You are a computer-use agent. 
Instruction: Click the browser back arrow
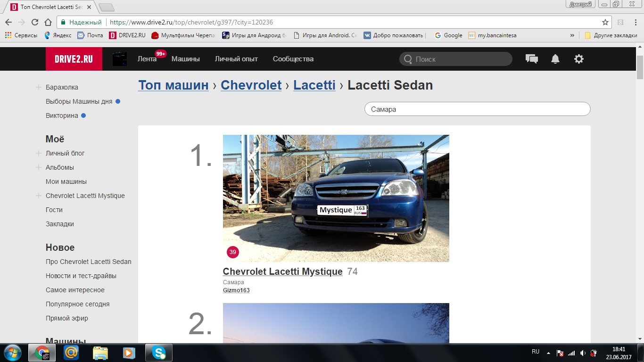tap(8, 22)
